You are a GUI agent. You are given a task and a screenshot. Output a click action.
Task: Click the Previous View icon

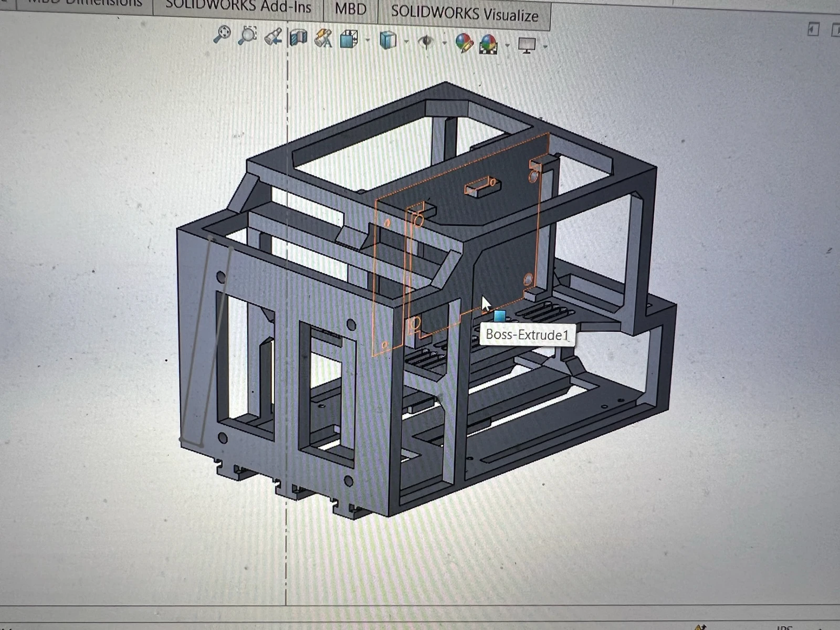click(273, 37)
